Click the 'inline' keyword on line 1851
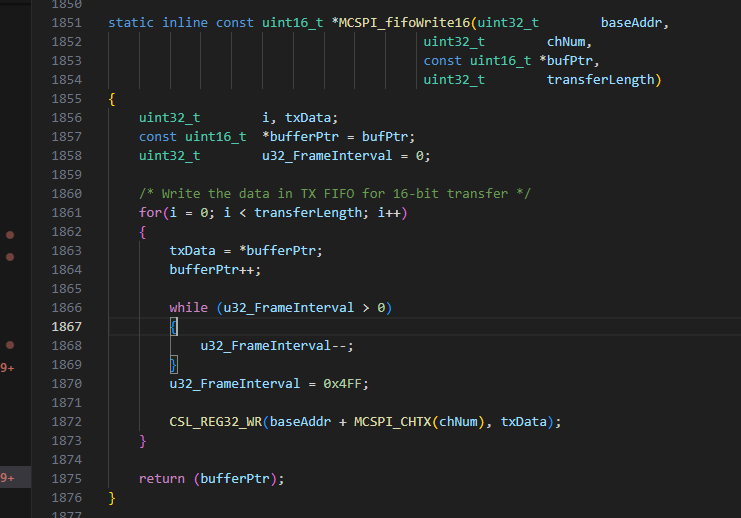 point(185,23)
